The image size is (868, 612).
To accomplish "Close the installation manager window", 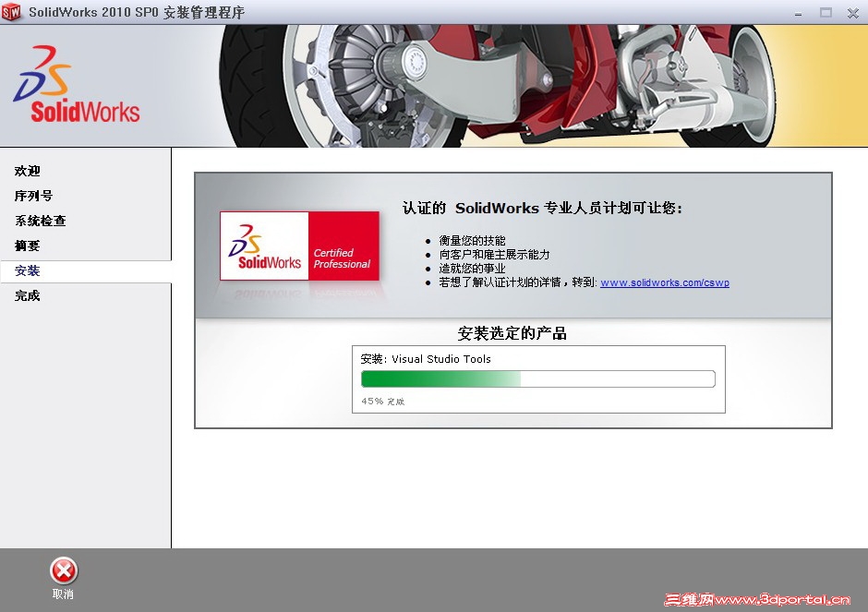I will pyautogui.click(x=853, y=13).
